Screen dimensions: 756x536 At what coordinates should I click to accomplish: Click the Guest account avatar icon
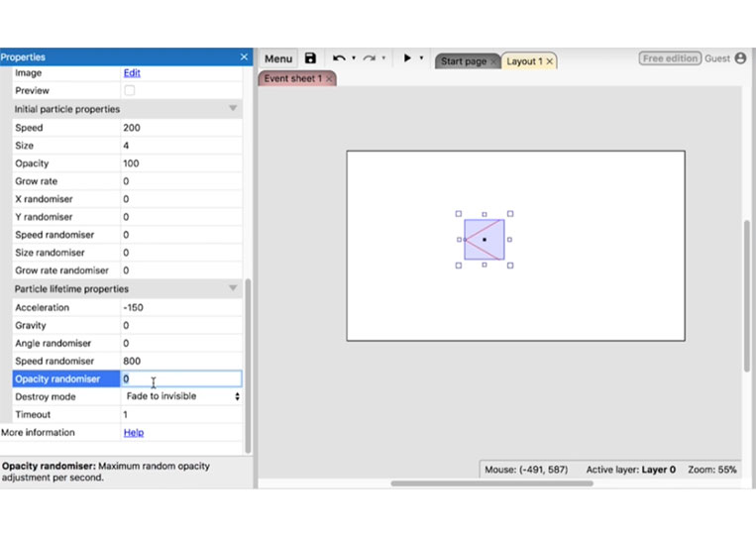(740, 58)
